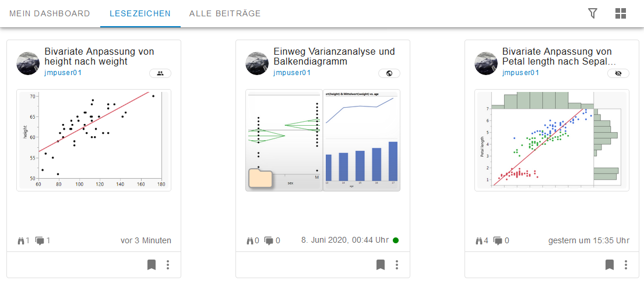The image size is (644, 284).
Task: Open more options menu for Varianzanalyse post
Action: pos(397,265)
